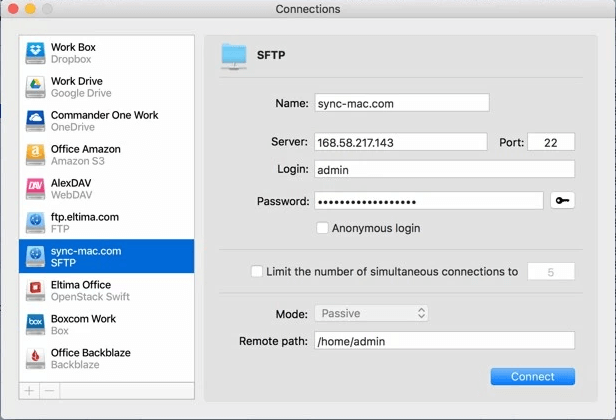Screen dimensions: 616x420
Task: Click the 'Limit the number of simultaneous connections to' text
Action: point(392,272)
